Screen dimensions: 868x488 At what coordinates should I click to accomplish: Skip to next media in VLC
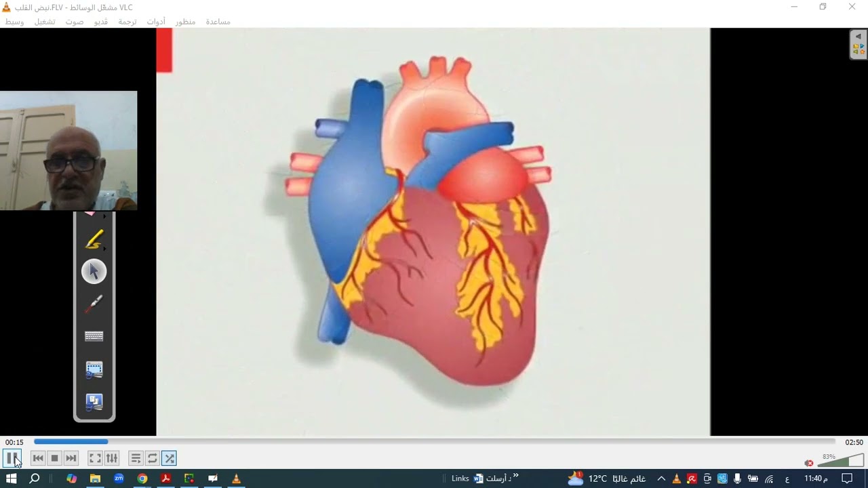click(x=71, y=458)
